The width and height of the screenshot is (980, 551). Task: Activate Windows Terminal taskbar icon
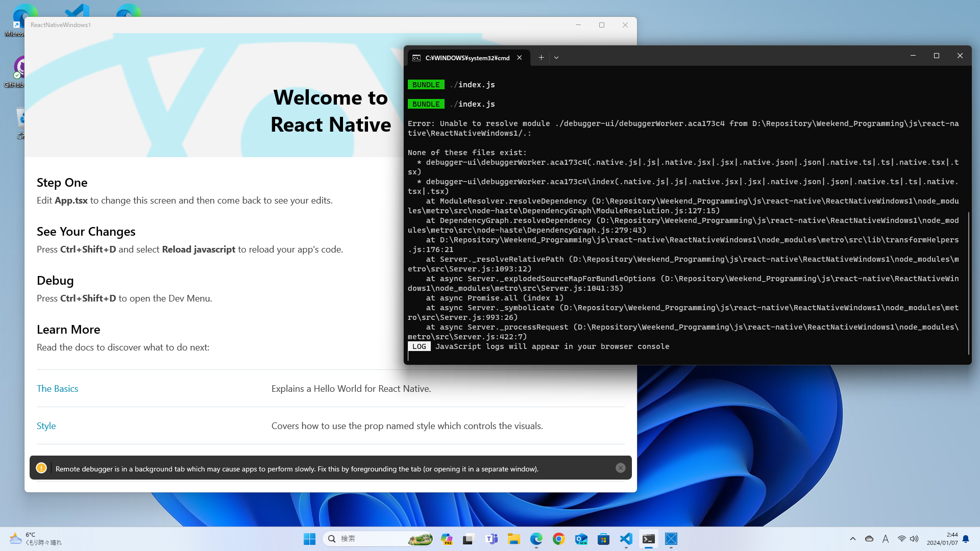point(649,539)
